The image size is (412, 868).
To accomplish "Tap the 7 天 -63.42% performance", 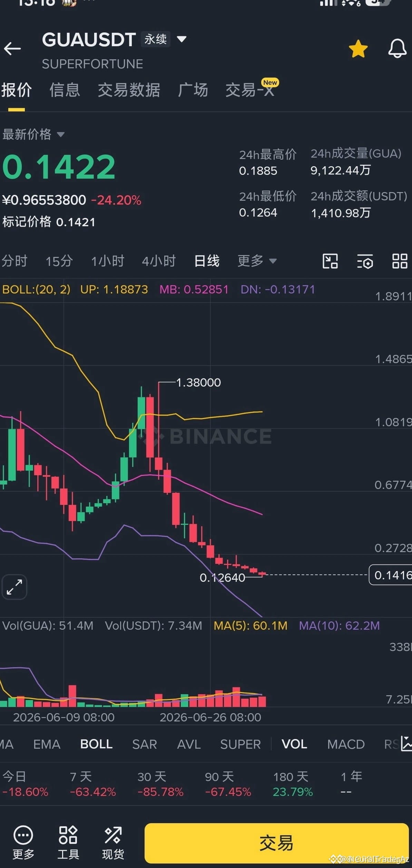I will [x=92, y=784].
